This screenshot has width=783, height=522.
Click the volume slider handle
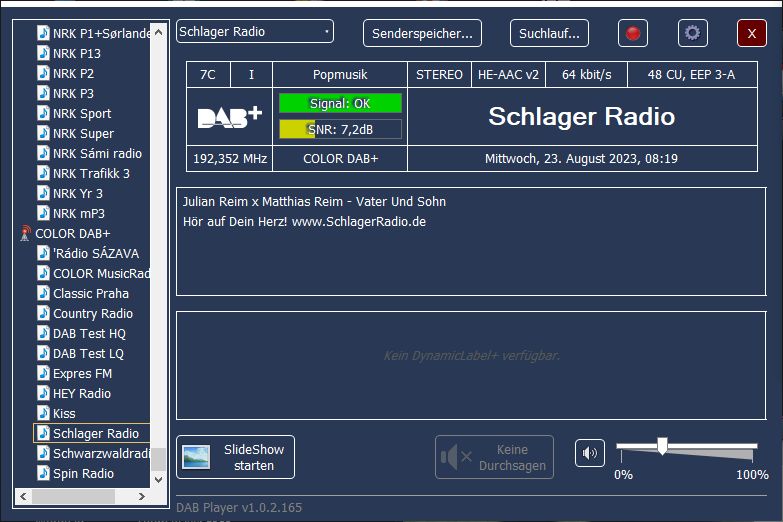pos(661,446)
